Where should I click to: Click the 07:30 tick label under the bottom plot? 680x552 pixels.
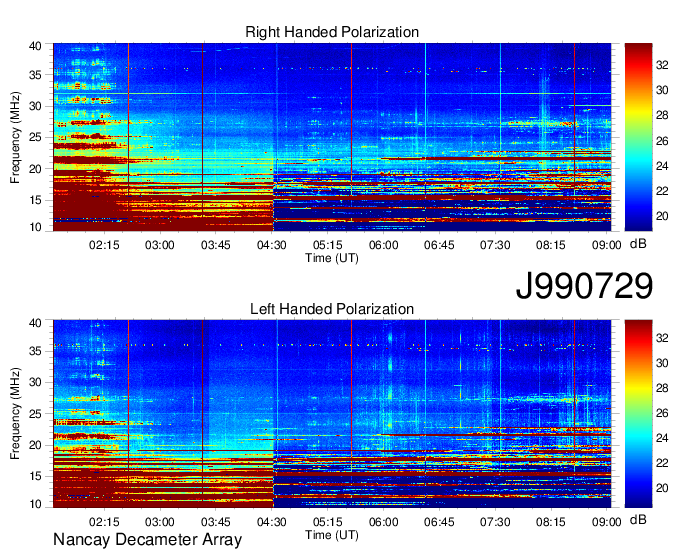pos(495,522)
